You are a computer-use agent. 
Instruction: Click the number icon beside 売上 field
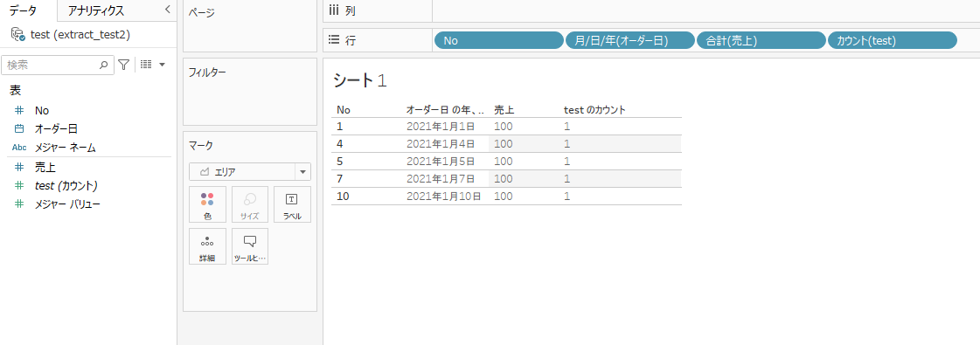[x=19, y=167]
